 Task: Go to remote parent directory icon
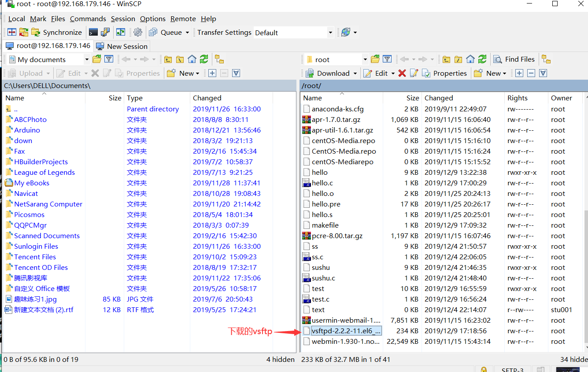[x=446, y=59]
